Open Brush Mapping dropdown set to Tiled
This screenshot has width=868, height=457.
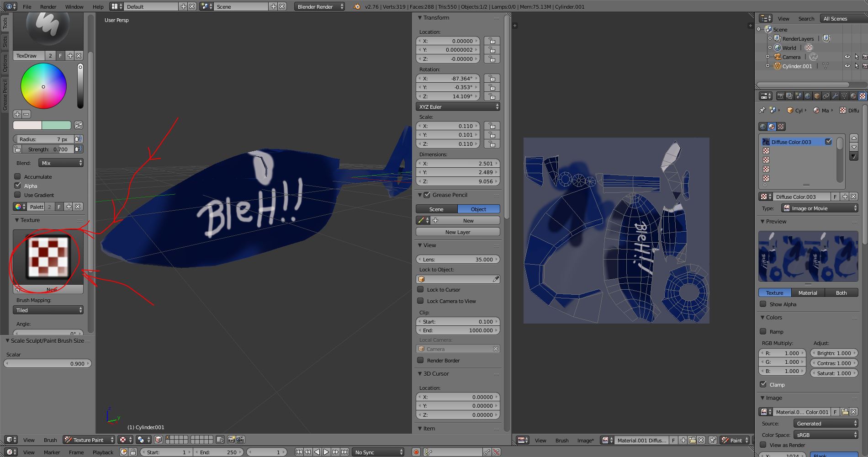48,310
